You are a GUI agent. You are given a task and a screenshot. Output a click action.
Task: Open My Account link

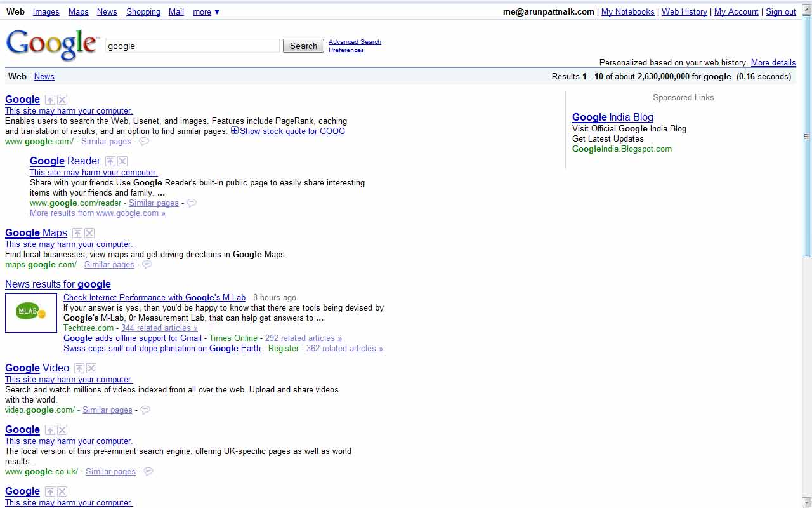[737, 12]
